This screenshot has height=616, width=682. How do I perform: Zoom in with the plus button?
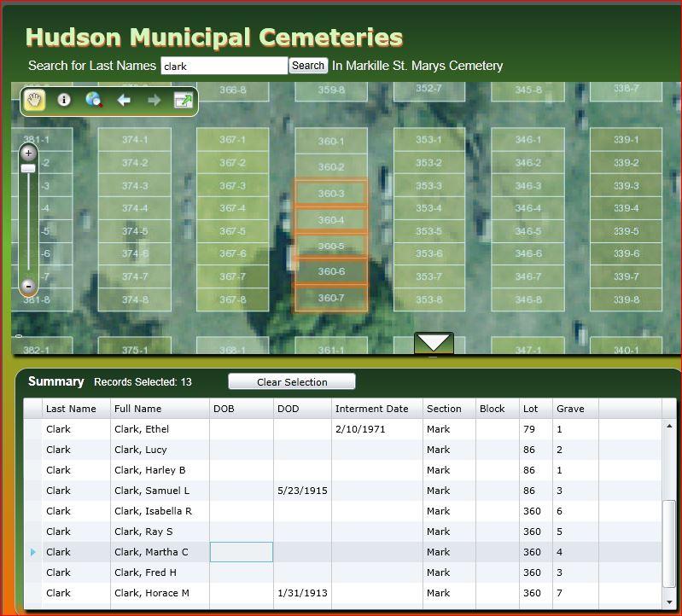pyautogui.click(x=28, y=154)
